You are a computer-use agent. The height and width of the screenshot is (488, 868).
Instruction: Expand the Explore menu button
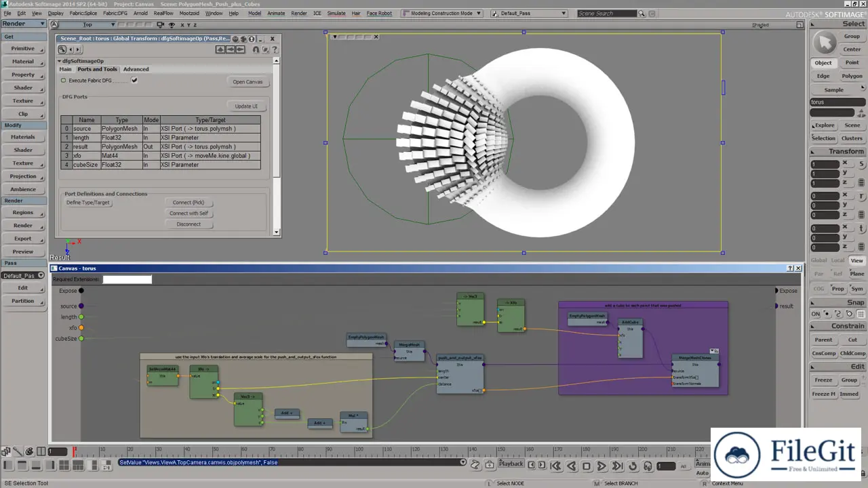point(823,125)
